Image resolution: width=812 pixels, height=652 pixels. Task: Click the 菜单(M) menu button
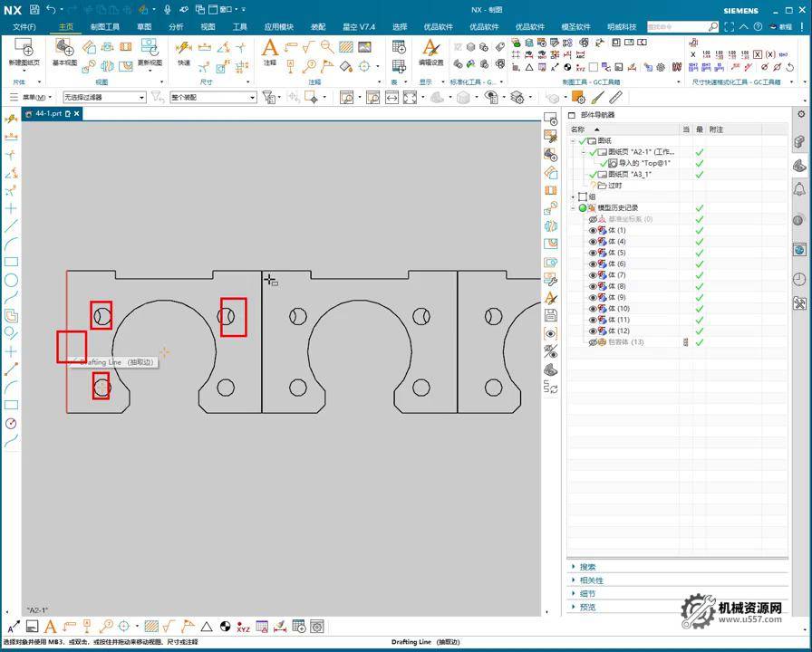[36, 98]
